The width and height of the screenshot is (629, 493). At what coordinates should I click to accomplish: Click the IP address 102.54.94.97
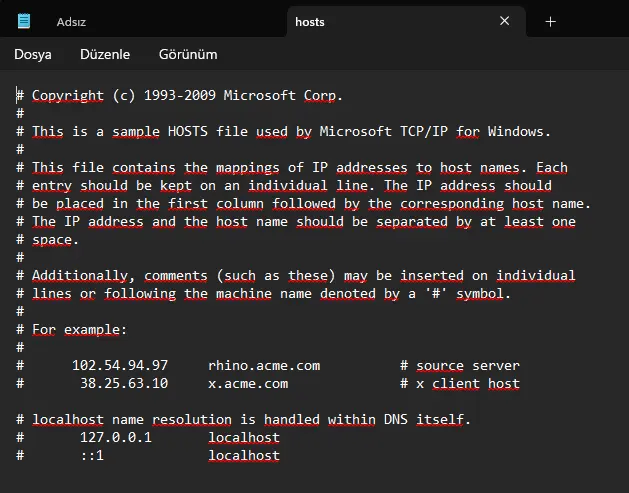tap(120, 365)
